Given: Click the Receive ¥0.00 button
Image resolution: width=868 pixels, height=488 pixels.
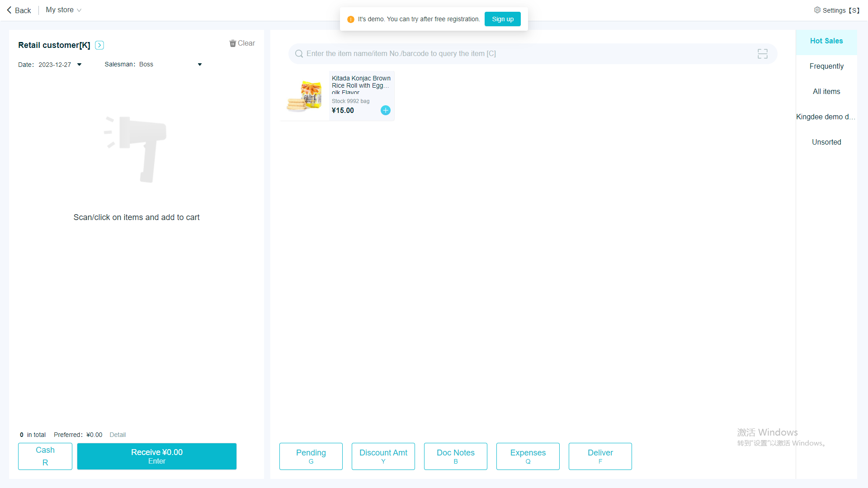Looking at the screenshot, I should (x=156, y=456).
